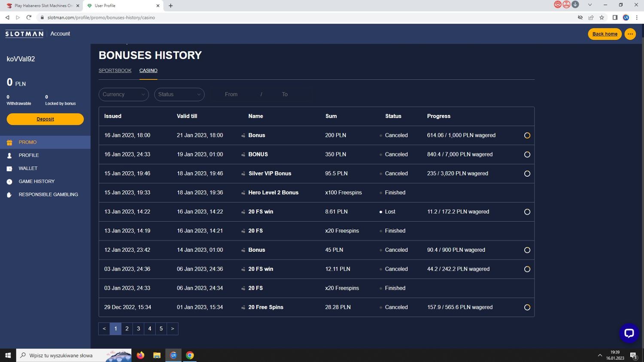Image resolution: width=644 pixels, height=362 pixels.
Task: Expand the Status filter dropdown
Action: [x=179, y=94]
